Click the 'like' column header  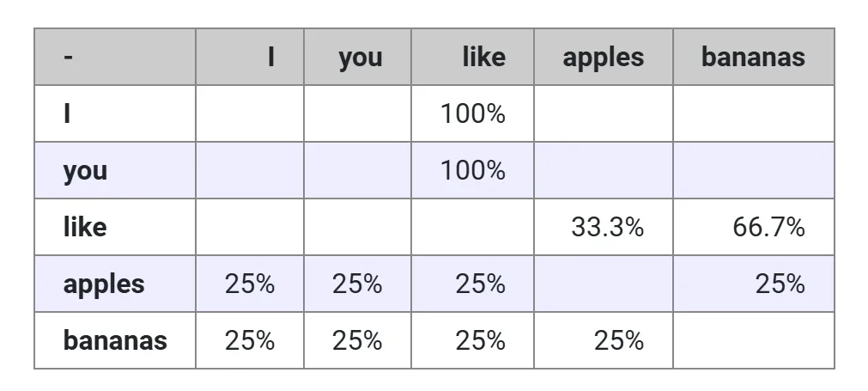(483, 58)
